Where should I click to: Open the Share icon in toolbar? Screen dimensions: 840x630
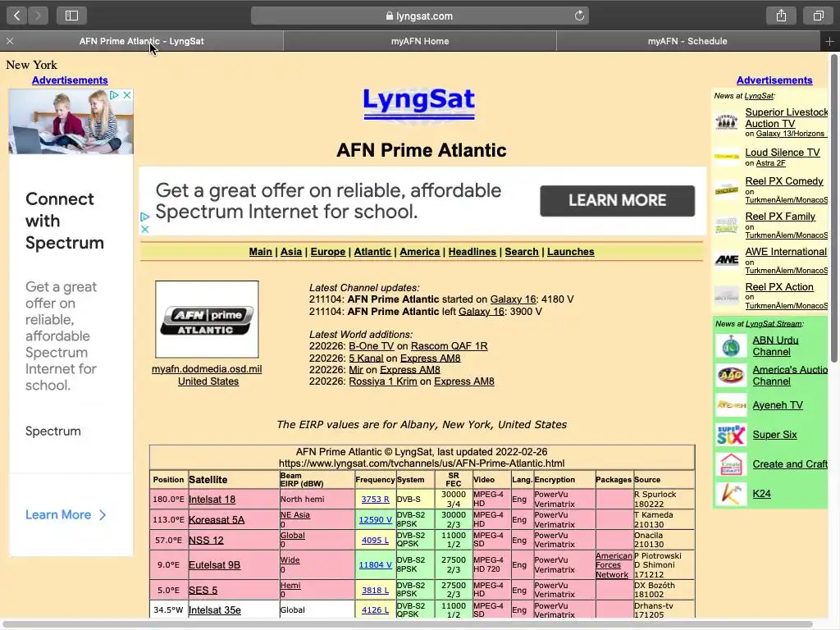(x=781, y=16)
